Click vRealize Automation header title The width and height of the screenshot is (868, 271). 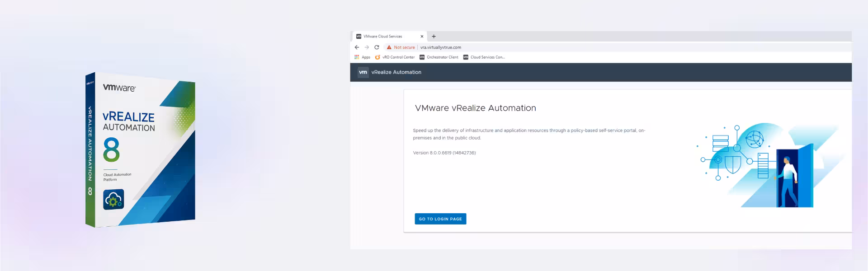396,72
